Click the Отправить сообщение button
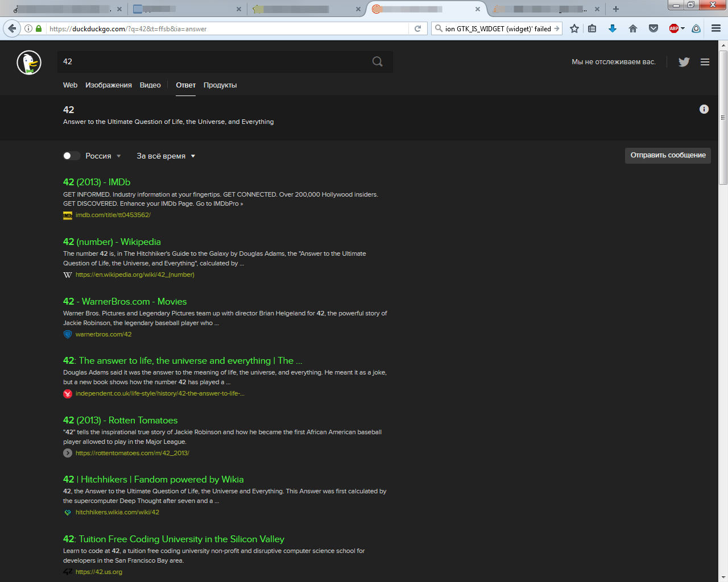The height and width of the screenshot is (582, 728). coord(668,155)
